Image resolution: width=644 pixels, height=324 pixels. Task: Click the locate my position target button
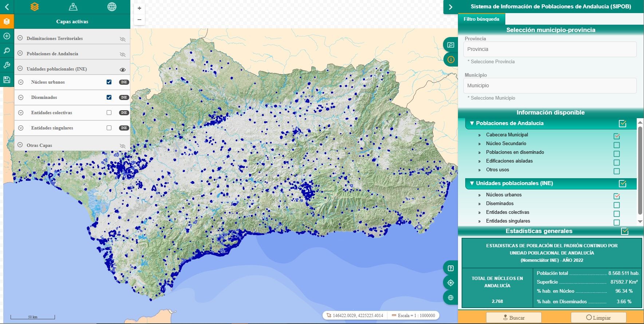pyautogui.click(x=451, y=283)
